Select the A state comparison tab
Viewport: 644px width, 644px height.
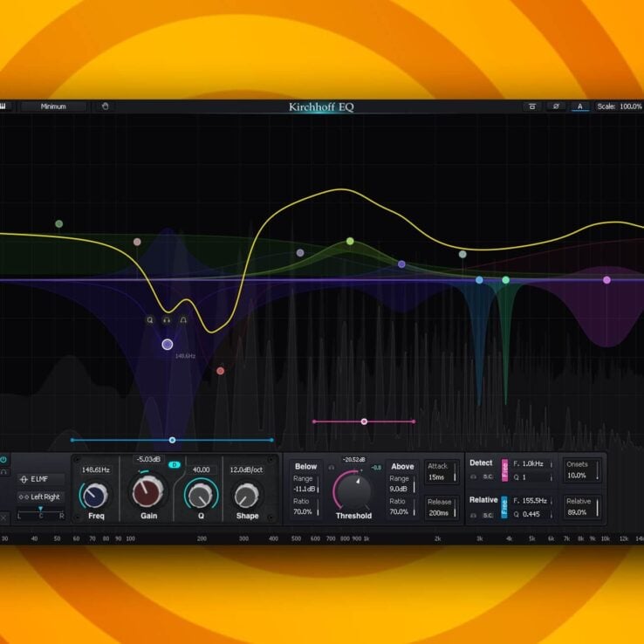580,106
